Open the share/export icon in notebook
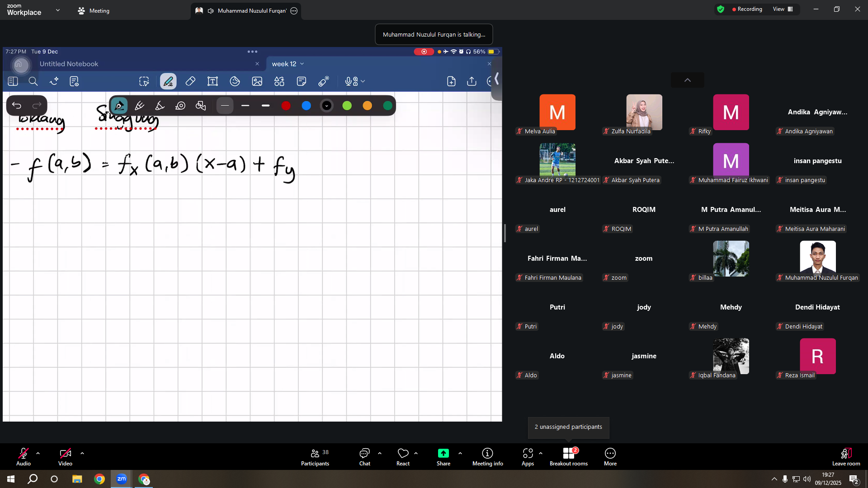 (472, 81)
